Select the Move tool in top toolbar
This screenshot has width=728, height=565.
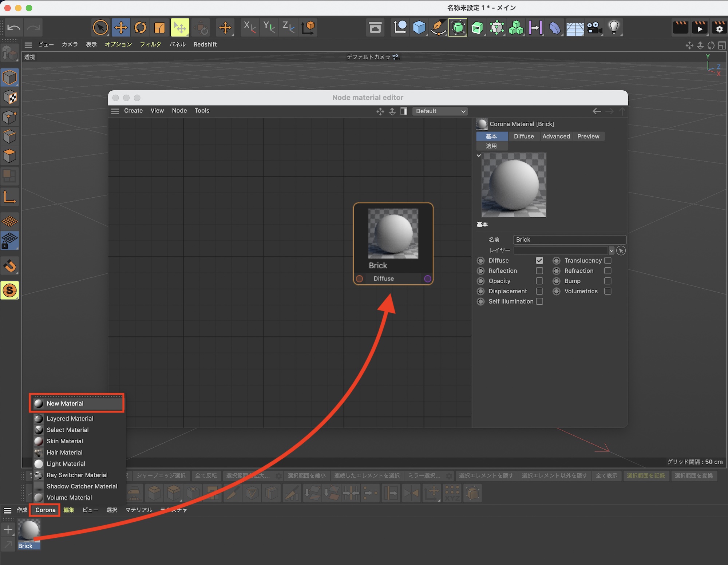coord(120,28)
